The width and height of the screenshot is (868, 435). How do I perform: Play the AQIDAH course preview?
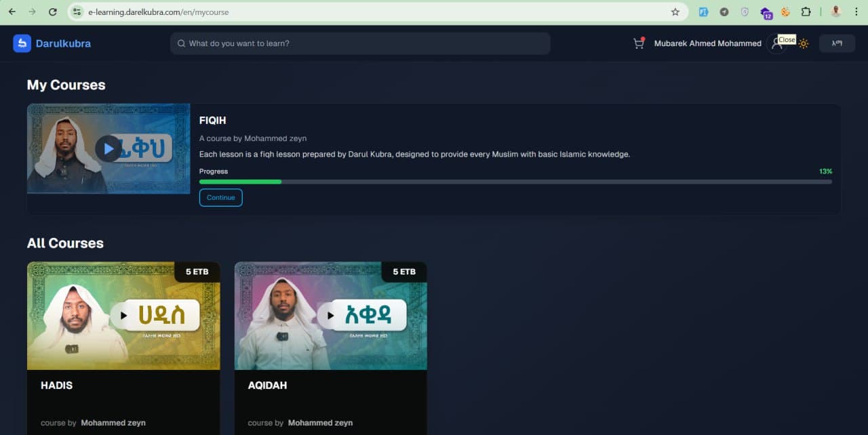click(331, 315)
